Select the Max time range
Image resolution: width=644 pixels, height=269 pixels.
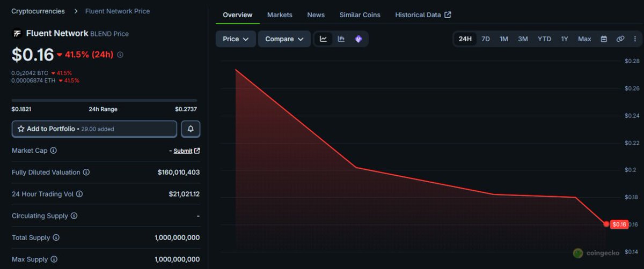[584, 39]
